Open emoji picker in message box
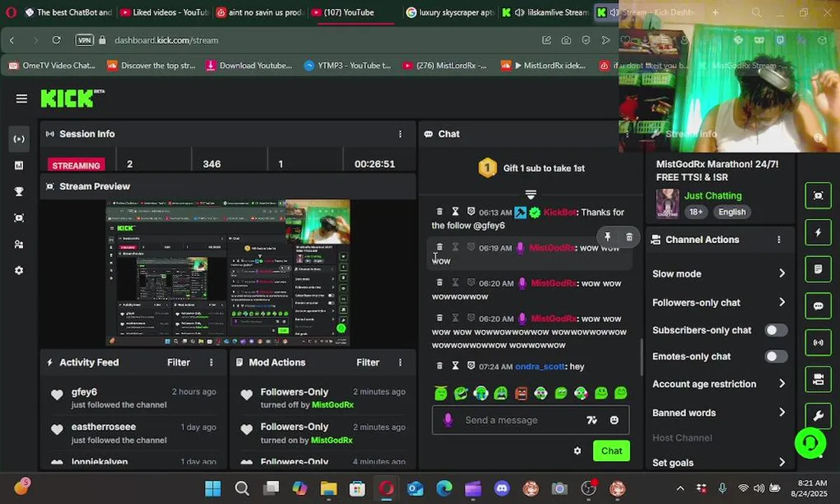This screenshot has width=840, height=504. (x=614, y=420)
